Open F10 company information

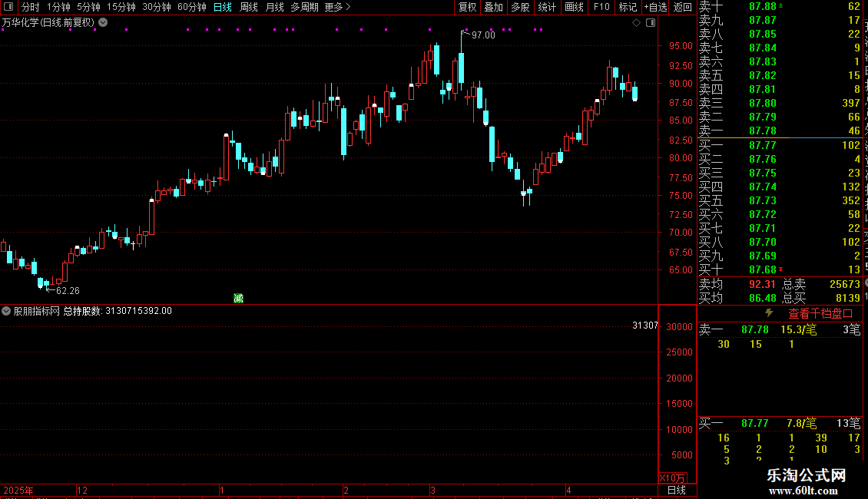(601, 7)
